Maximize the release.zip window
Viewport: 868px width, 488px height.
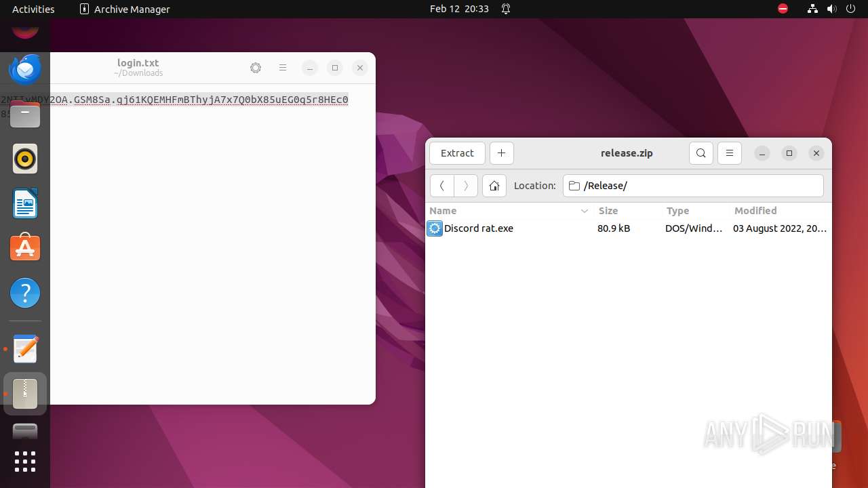pyautogui.click(x=789, y=153)
